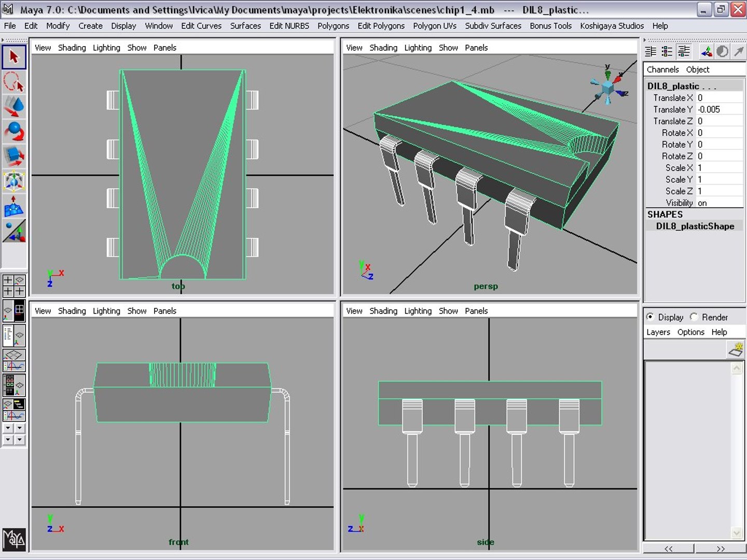Select Persp/Dope Sheet/Graph layout icon
Image resolution: width=747 pixels, height=560 pixels.
[14, 410]
